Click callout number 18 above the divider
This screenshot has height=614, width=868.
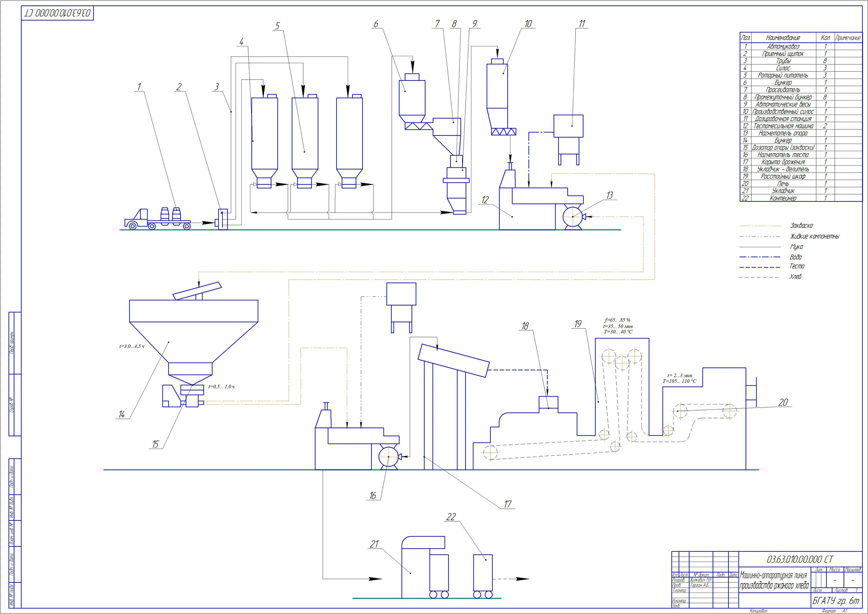(x=525, y=325)
